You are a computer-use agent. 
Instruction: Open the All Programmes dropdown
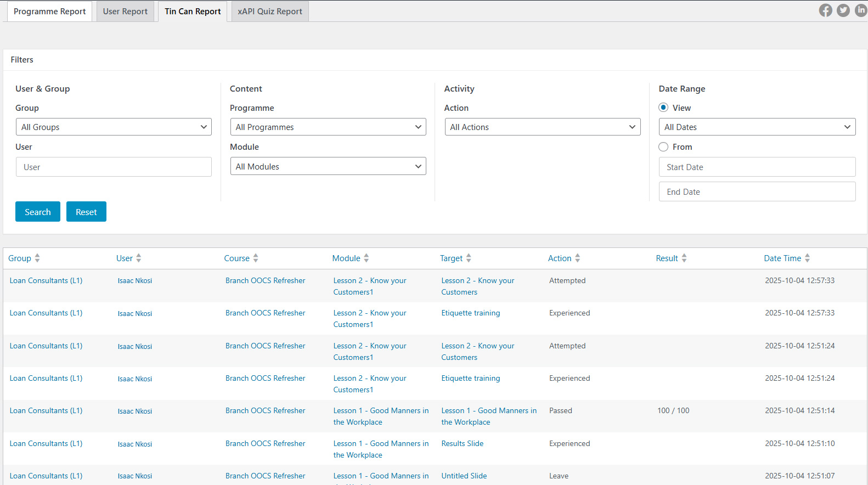point(328,127)
